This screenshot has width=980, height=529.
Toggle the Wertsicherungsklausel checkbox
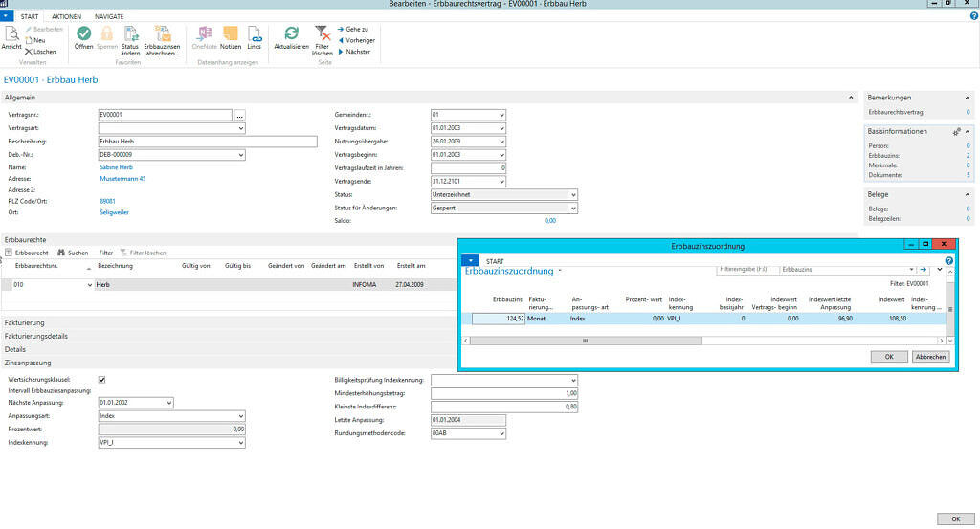pyautogui.click(x=102, y=379)
